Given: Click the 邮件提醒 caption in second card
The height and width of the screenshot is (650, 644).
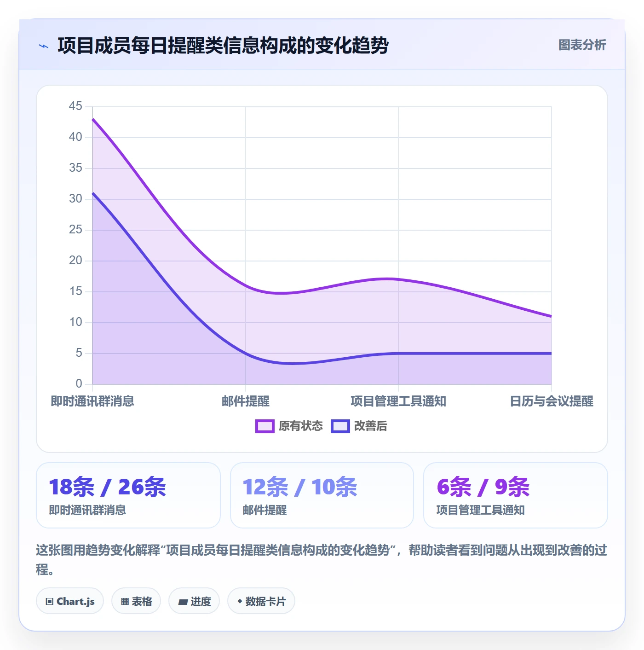Looking at the screenshot, I should coord(264,510).
